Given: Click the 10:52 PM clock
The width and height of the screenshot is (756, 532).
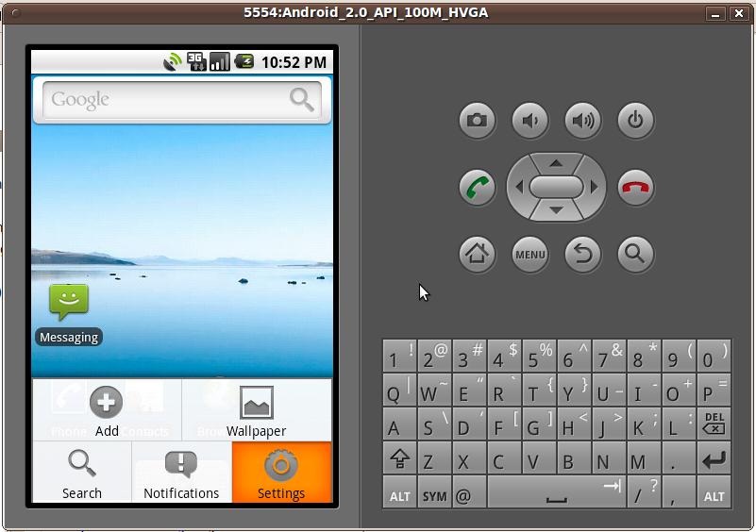Looking at the screenshot, I should (294, 62).
